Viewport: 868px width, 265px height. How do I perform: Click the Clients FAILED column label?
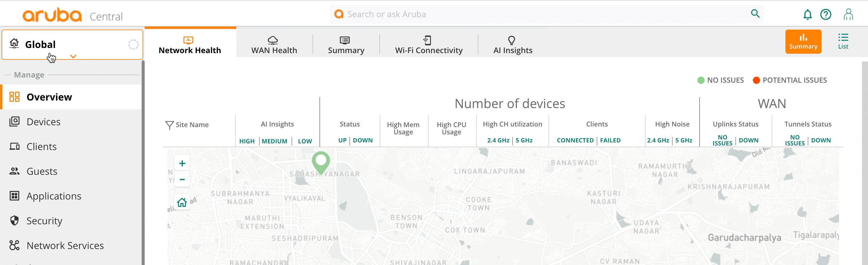(x=610, y=140)
